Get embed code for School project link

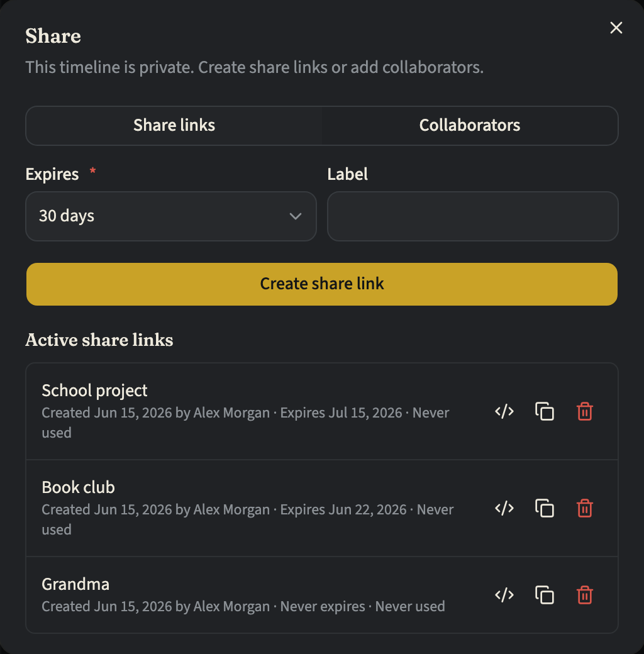[x=504, y=412]
